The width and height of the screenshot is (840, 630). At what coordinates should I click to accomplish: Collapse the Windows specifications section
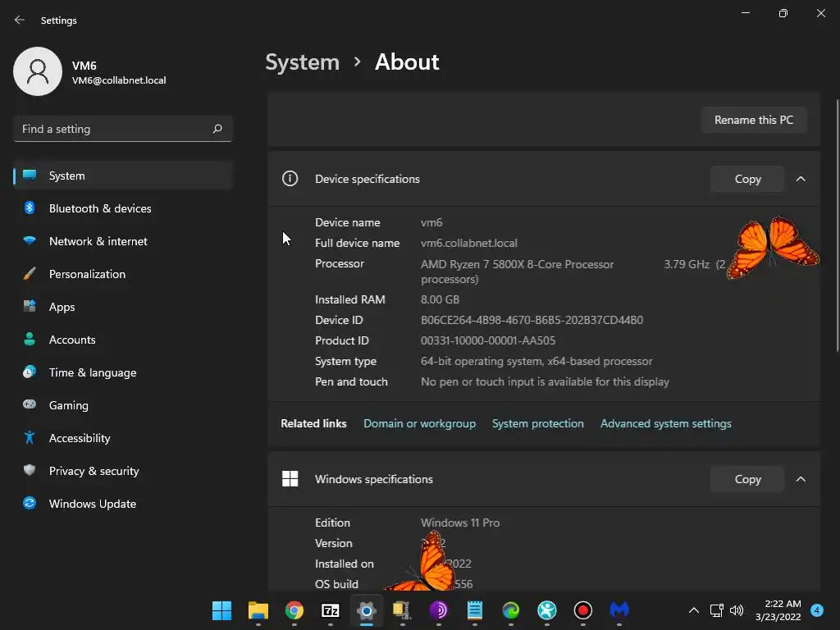pos(801,479)
